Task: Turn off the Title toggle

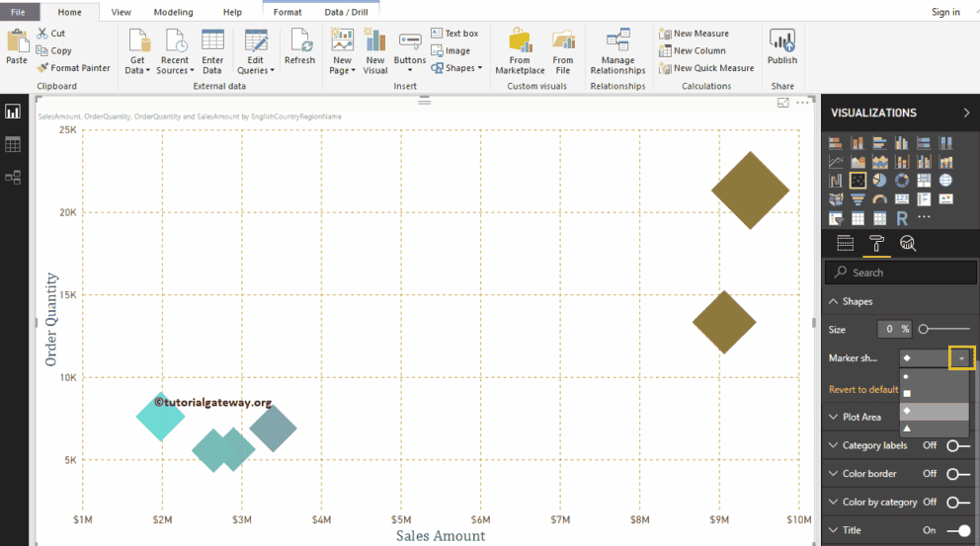Action: coord(958,530)
